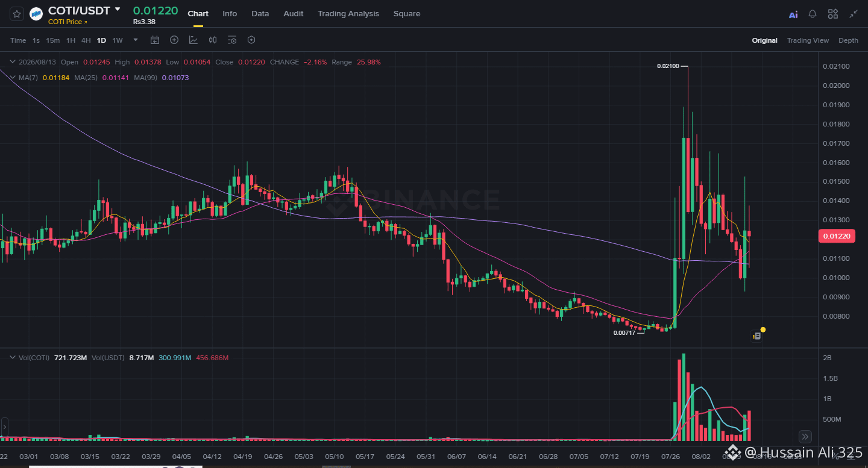Click the MA(7) value 0.01184
Viewport: 868px width, 468px height.
point(56,78)
